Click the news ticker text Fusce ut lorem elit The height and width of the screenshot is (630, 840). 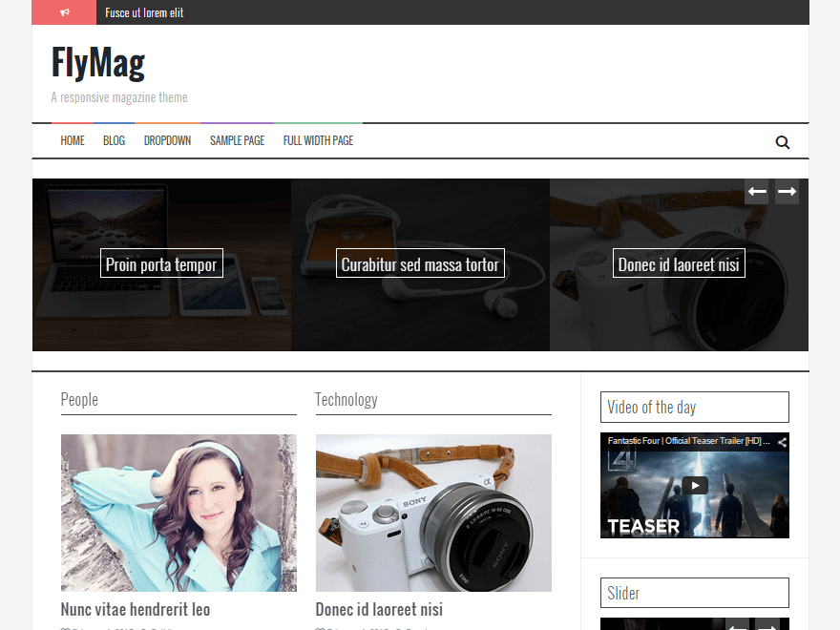coord(143,12)
